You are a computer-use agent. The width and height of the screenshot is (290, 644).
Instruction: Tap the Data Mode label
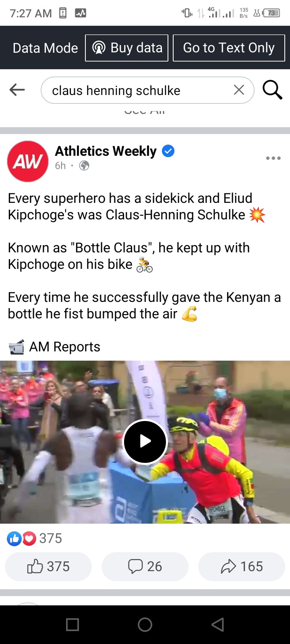click(x=45, y=48)
